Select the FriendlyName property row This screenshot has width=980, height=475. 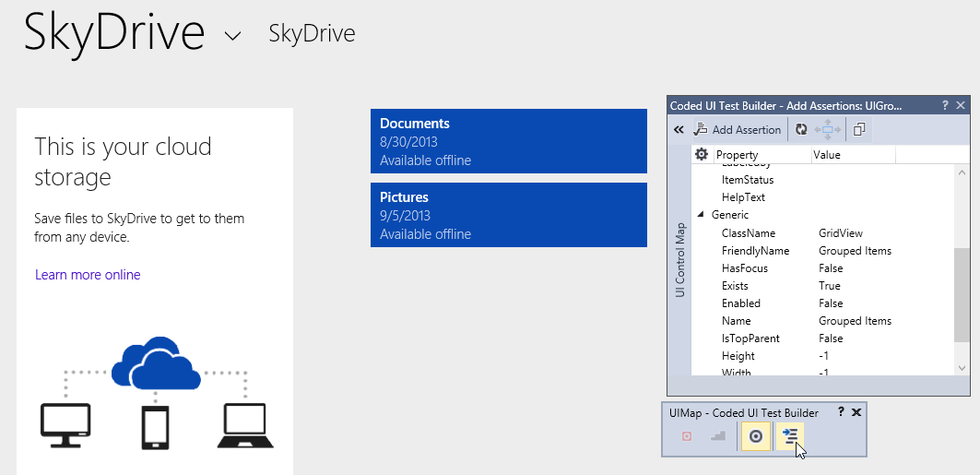(755, 251)
